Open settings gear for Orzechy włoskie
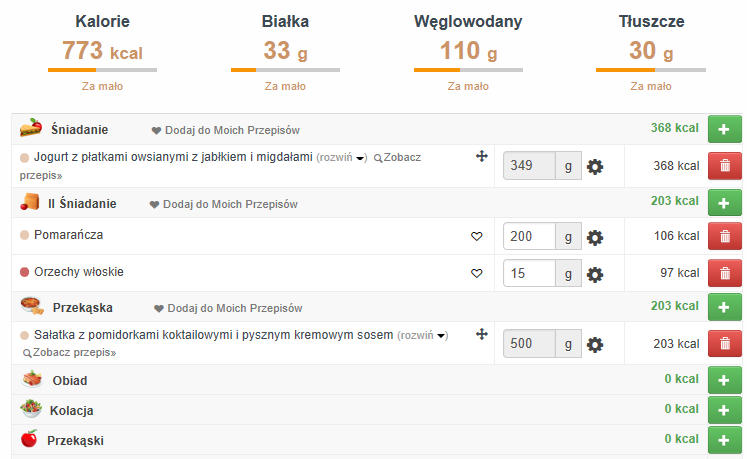 click(x=595, y=273)
